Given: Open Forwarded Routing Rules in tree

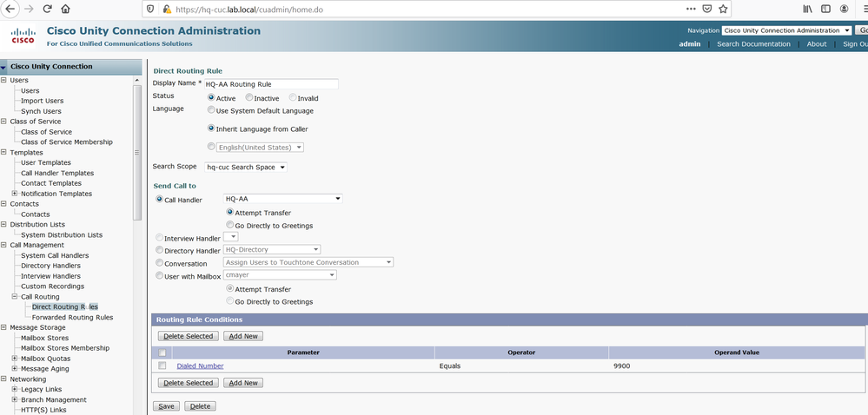Looking at the screenshot, I should [72, 318].
